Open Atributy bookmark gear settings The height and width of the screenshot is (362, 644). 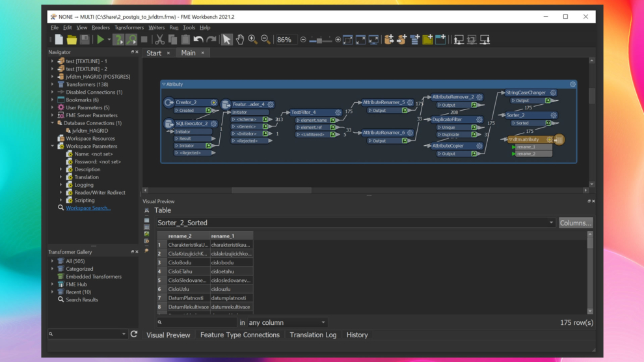572,84
